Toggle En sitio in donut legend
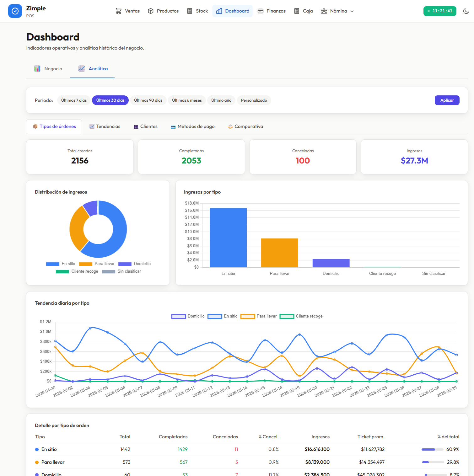This screenshot has width=474, height=476. [x=61, y=264]
